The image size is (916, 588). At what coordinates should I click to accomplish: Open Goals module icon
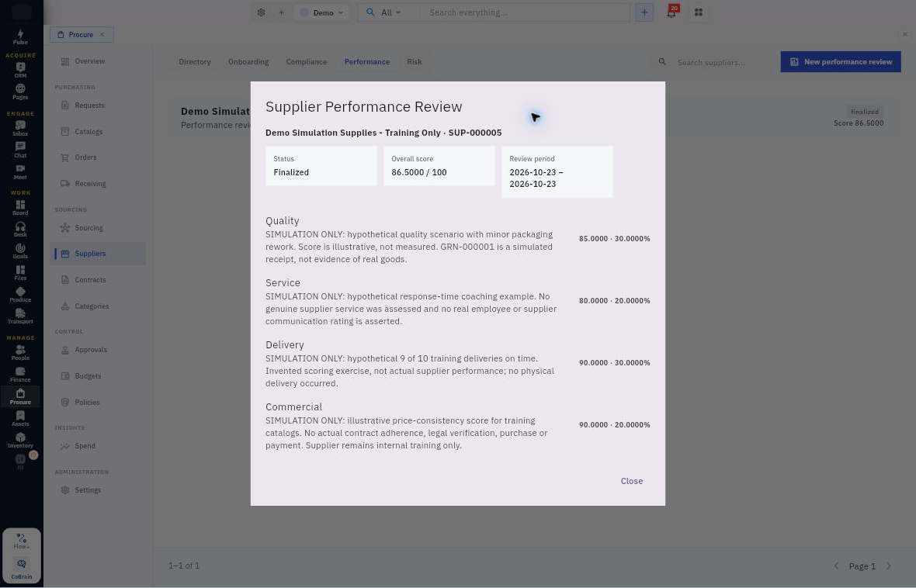(20, 251)
